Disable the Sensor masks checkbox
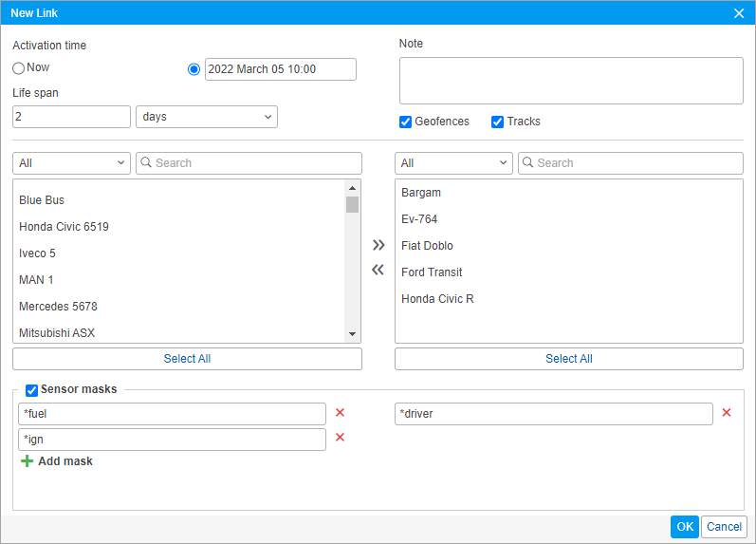This screenshot has height=544, width=756. (32, 389)
